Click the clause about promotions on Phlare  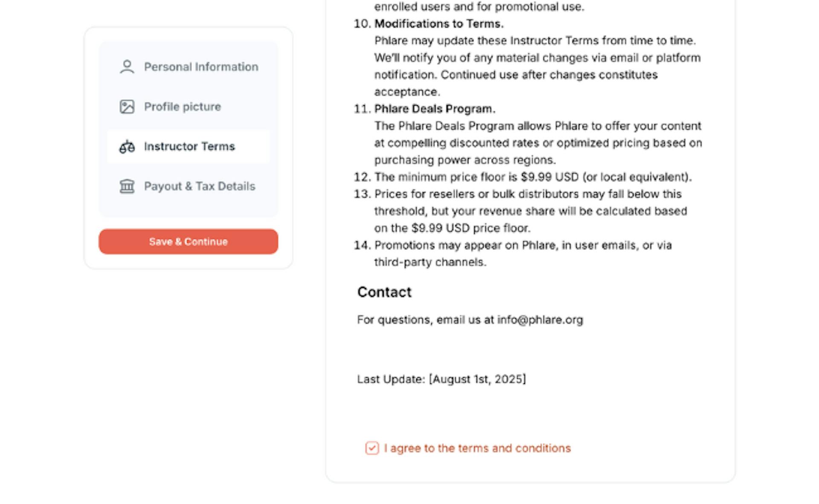523,245
